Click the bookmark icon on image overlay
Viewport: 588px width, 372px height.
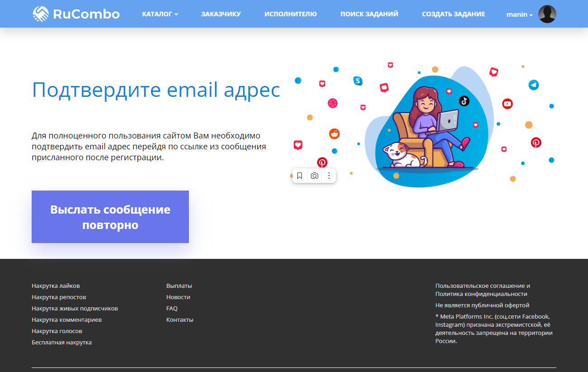tap(300, 176)
